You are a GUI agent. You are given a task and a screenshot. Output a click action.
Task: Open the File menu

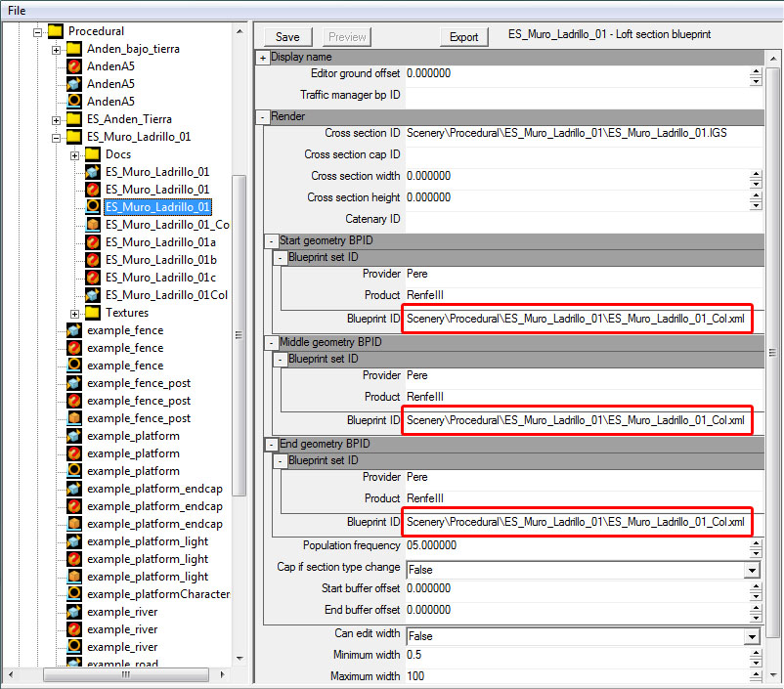click(17, 10)
